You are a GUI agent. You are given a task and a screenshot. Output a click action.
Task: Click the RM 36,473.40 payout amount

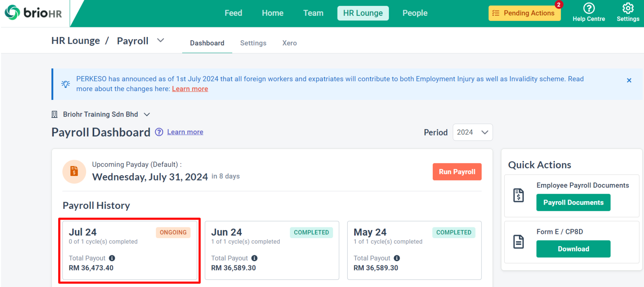91,268
